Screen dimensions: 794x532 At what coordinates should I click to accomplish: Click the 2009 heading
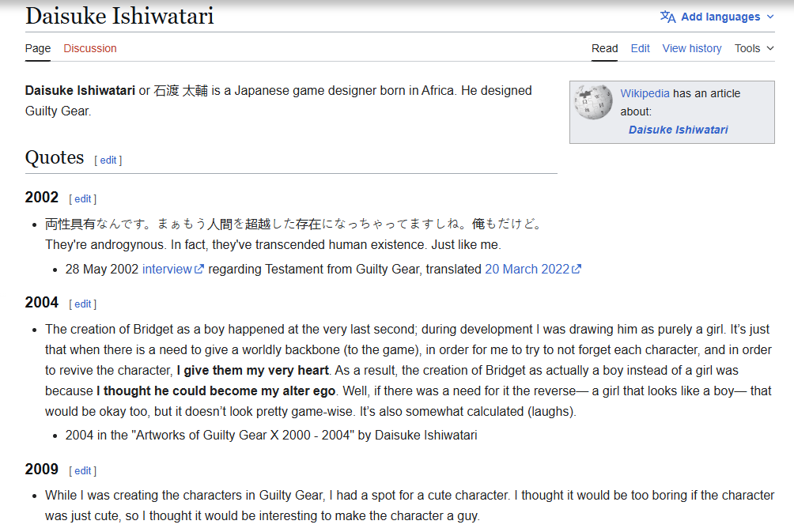coord(42,470)
